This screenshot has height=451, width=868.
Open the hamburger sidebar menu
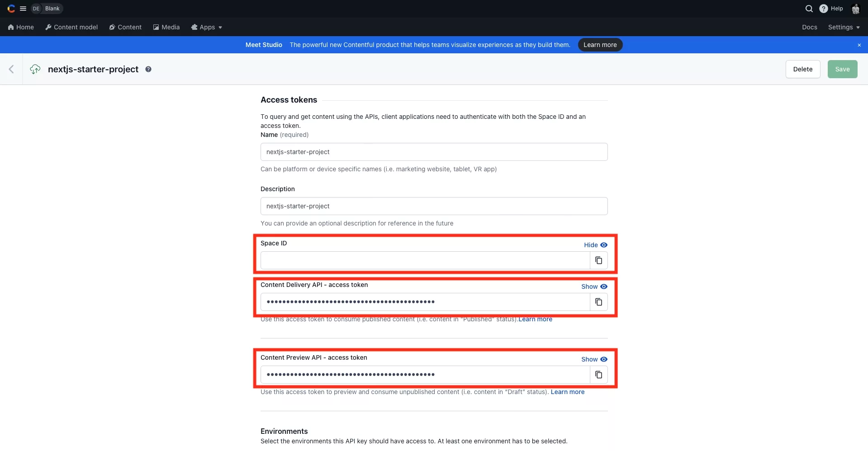[23, 9]
